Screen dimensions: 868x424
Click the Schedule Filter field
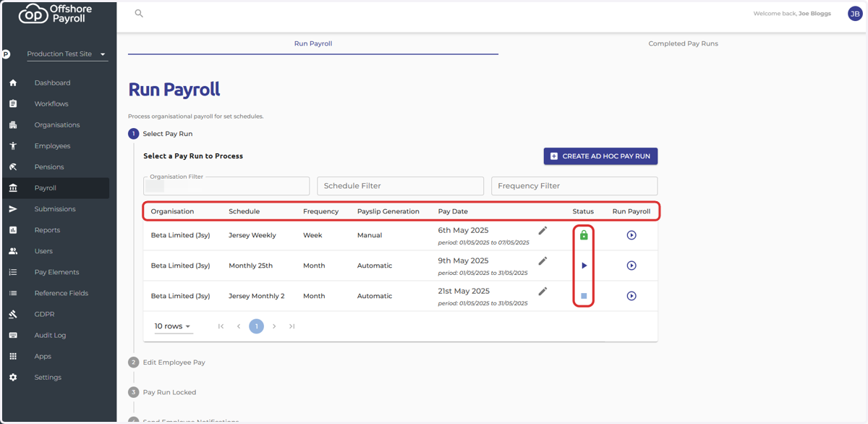pyautogui.click(x=400, y=186)
